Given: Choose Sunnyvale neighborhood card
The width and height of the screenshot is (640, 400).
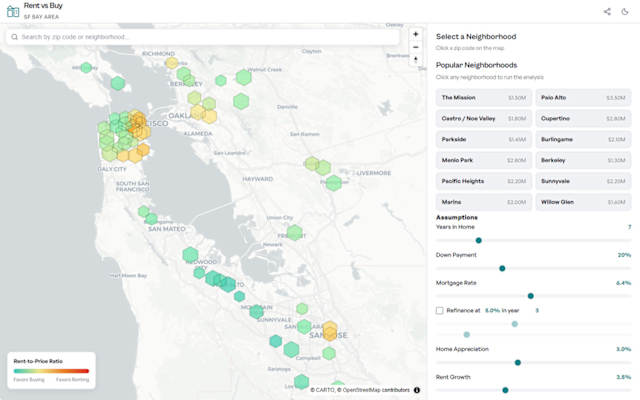Looking at the screenshot, I should click(583, 181).
